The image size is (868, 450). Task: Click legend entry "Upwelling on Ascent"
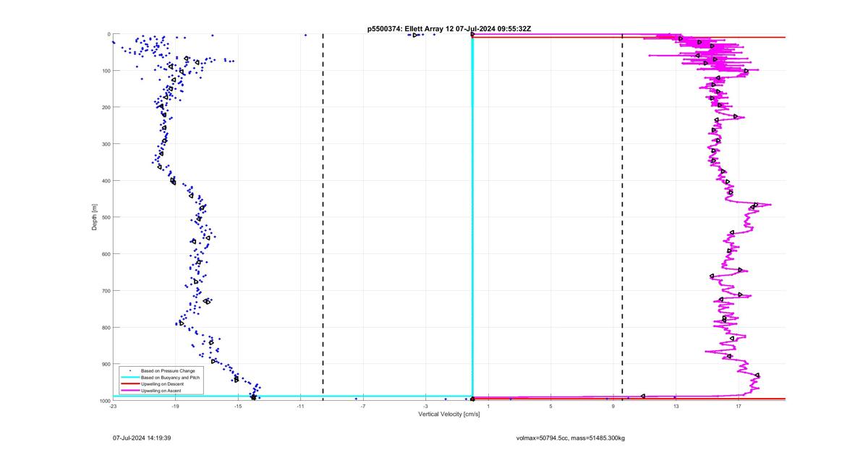coord(161,391)
